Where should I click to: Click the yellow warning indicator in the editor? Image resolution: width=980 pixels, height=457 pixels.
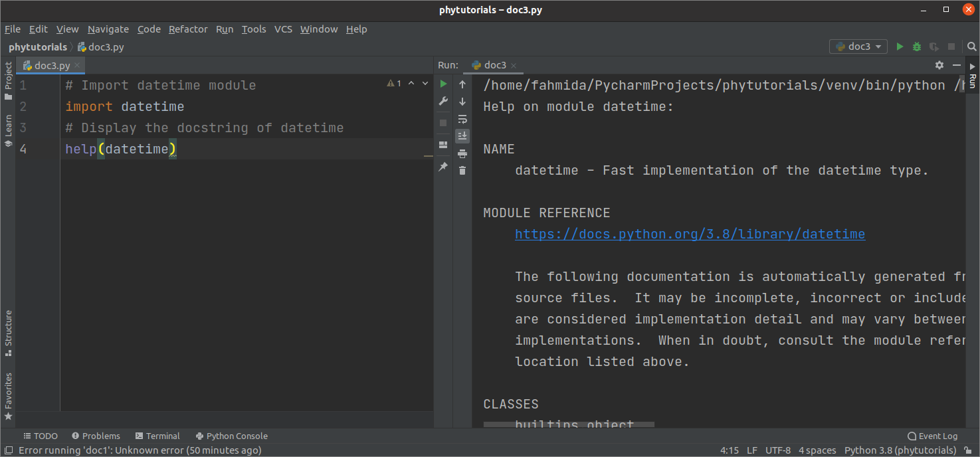(394, 84)
